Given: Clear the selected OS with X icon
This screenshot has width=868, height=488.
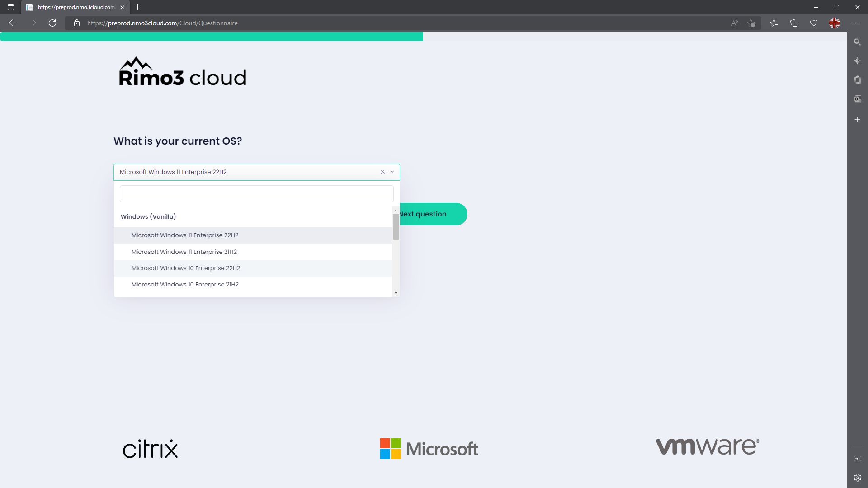Looking at the screenshot, I should click(382, 172).
